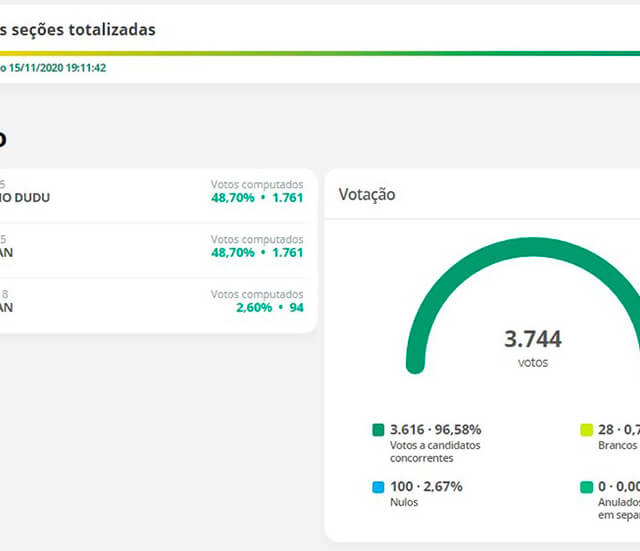Click the green Anulados legend square
The image size is (640, 551).
[x=587, y=488]
